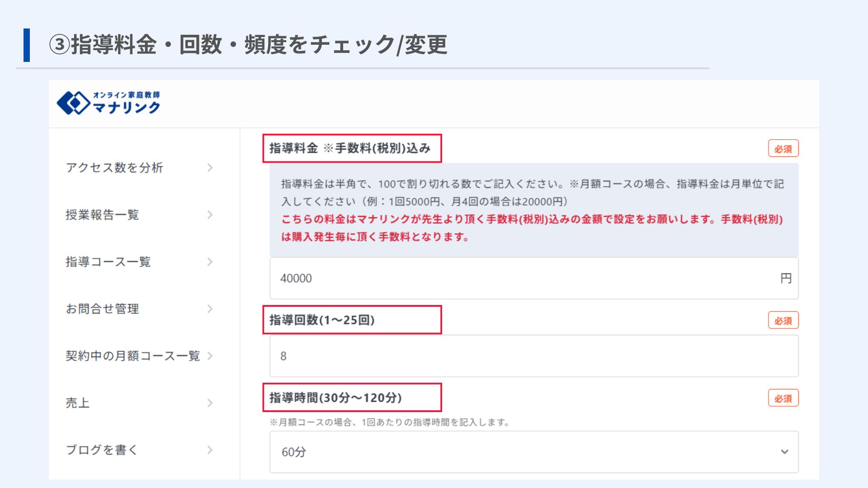The image size is (868, 488).
Task: Click the 指導時間(30分〜120分) label
Action: click(335, 398)
